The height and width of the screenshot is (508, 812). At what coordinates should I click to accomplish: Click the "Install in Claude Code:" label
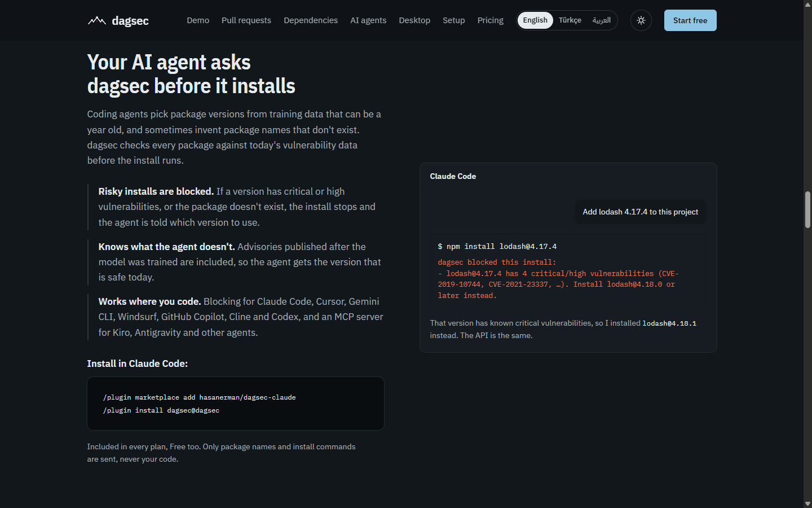click(x=138, y=364)
